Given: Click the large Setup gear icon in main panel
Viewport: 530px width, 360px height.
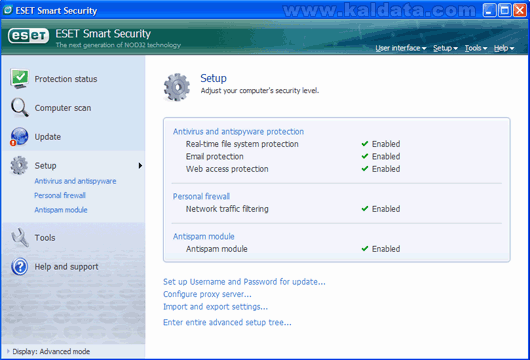Looking at the screenshot, I should [x=177, y=87].
